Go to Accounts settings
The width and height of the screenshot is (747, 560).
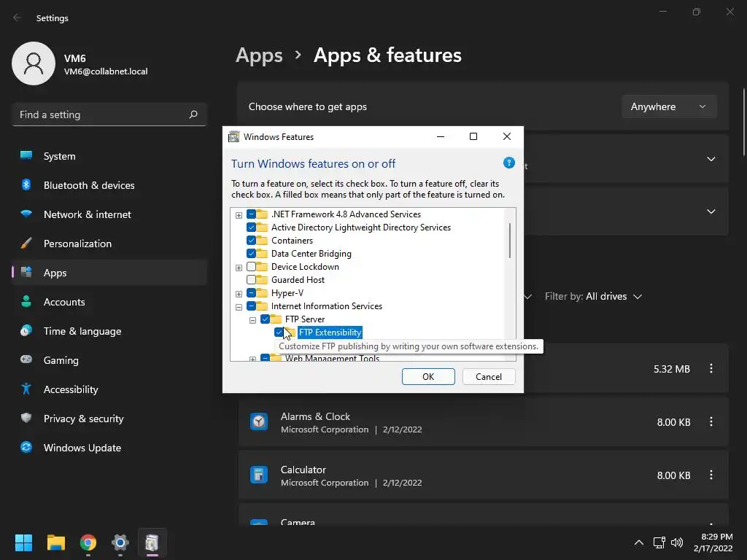pyautogui.click(x=109, y=302)
